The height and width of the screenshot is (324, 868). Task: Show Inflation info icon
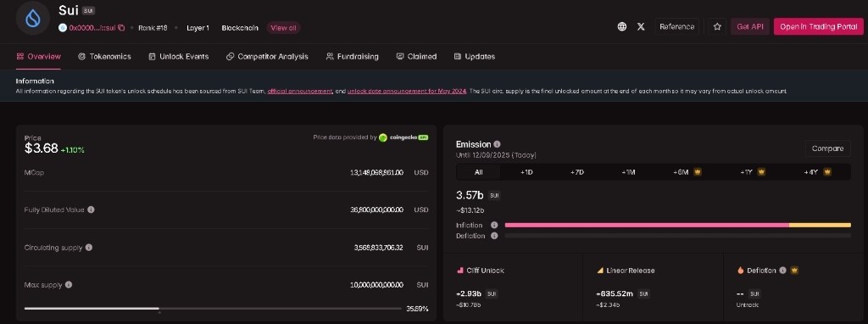(494, 225)
